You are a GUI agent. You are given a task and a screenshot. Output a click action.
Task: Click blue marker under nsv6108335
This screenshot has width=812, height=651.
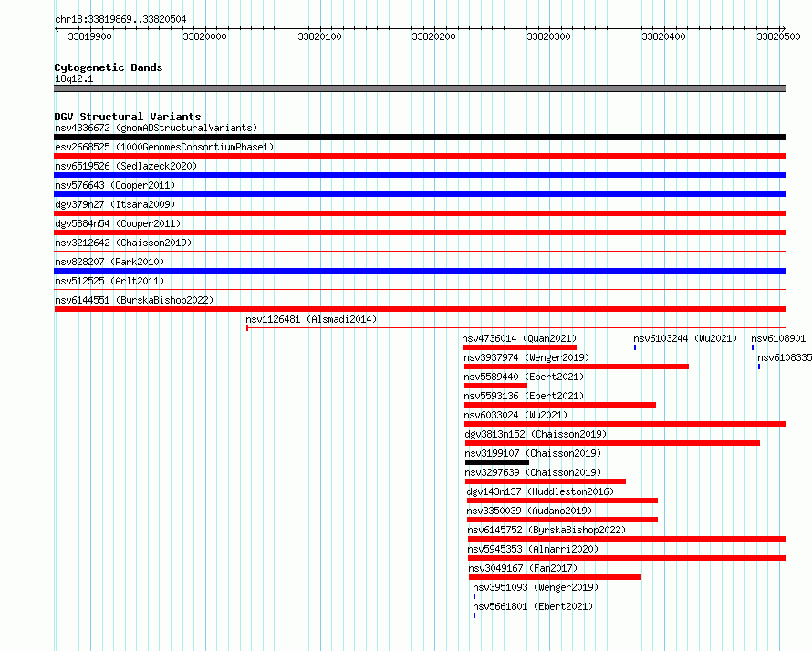coord(759,367)
